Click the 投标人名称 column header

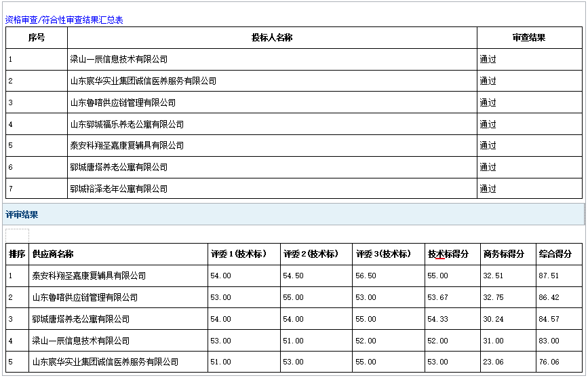coord(272,38)
